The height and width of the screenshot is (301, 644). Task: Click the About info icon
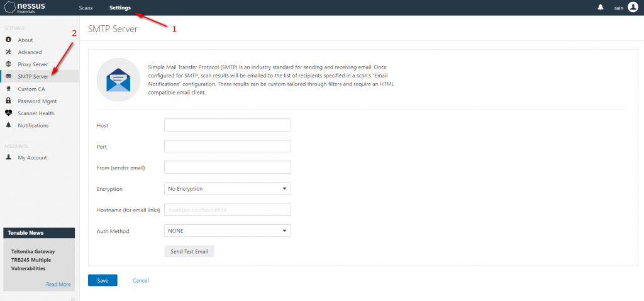pos(9,40)
